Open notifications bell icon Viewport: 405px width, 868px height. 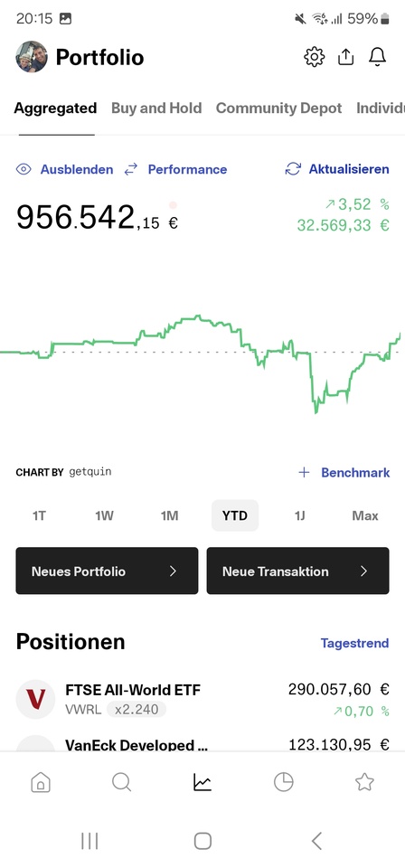(x=377, y=57)
